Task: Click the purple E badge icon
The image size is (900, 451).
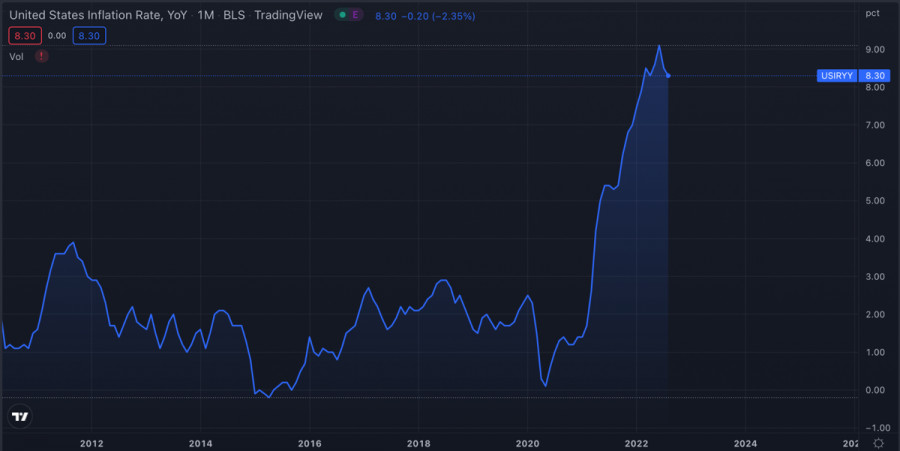Action: coord(355,16)
